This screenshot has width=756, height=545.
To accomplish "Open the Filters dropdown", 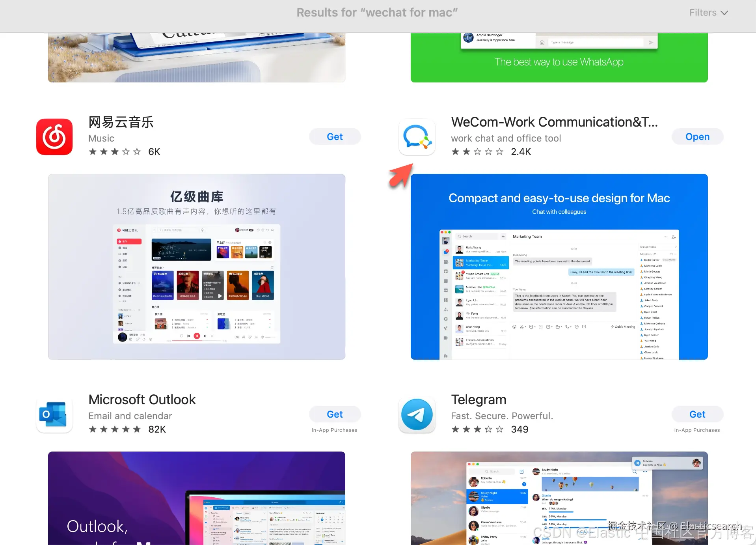I will (708, 13).
